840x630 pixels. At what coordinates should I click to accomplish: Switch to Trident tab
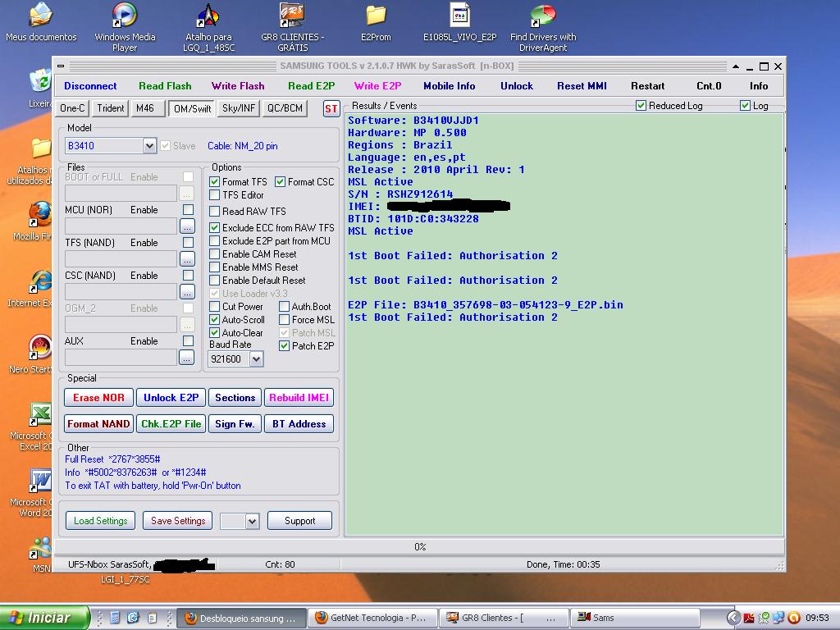[x=111, y=108]
